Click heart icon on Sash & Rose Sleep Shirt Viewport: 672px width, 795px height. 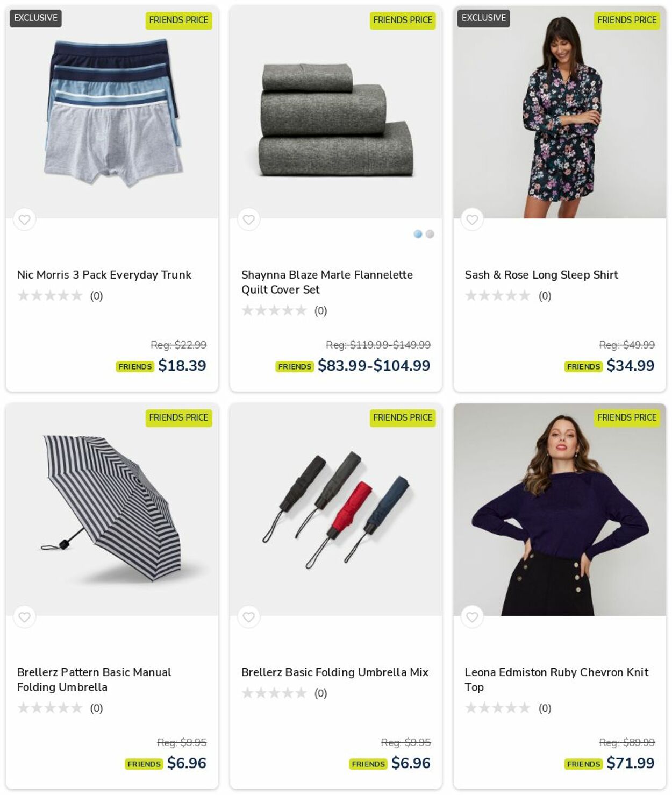tap(472, 219)
